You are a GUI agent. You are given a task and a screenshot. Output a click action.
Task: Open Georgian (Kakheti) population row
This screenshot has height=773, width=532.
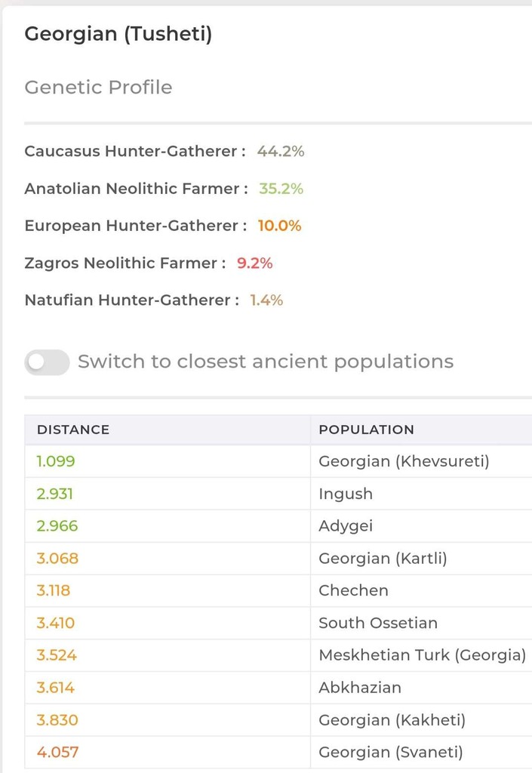coord(392,720)
